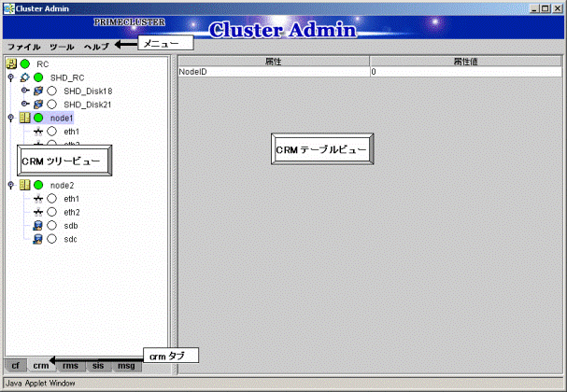Select the node2 tree label
Viewport: 567px width, 392px height.
pos(63,186)
